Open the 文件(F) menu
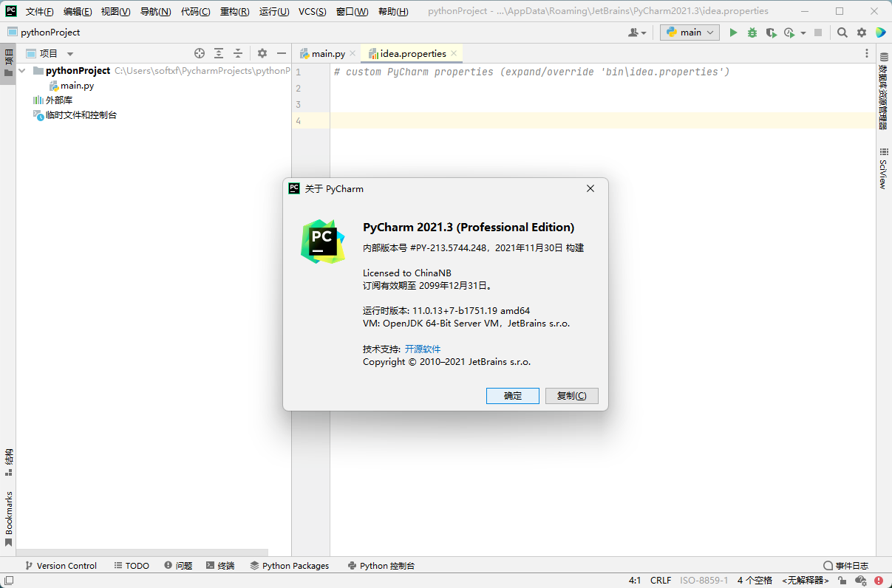 tap(40, 12)
